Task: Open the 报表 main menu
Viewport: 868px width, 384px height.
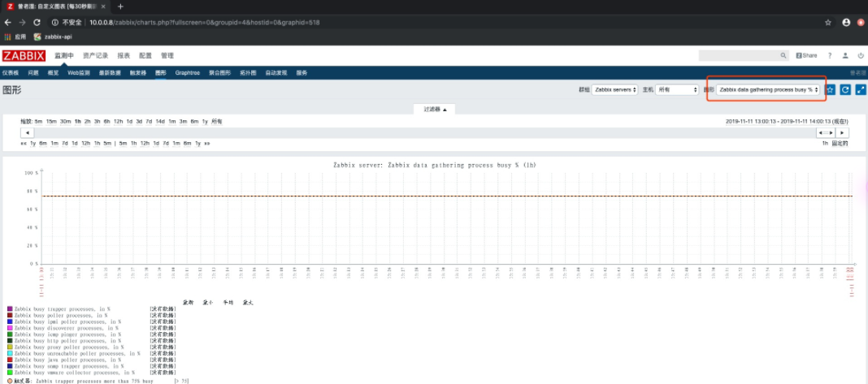Action: [x=124, y=56]
